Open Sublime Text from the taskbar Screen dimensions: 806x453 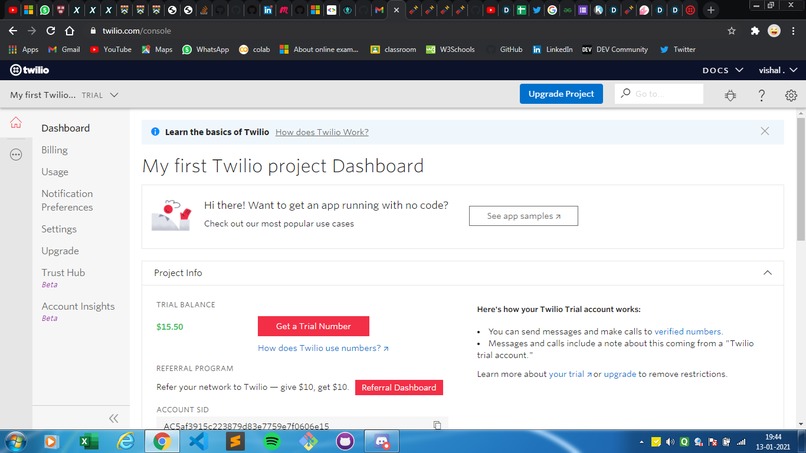[x=235, y=441]
